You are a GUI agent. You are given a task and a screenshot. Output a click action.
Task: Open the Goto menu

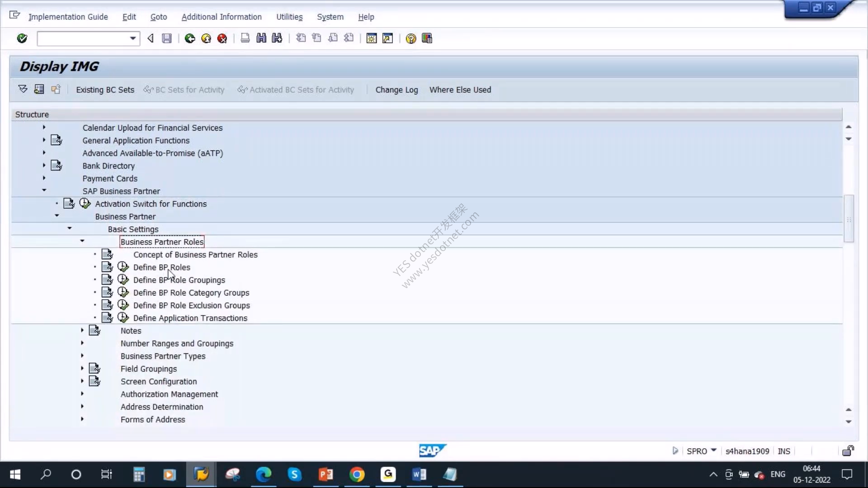coord(159,17)
